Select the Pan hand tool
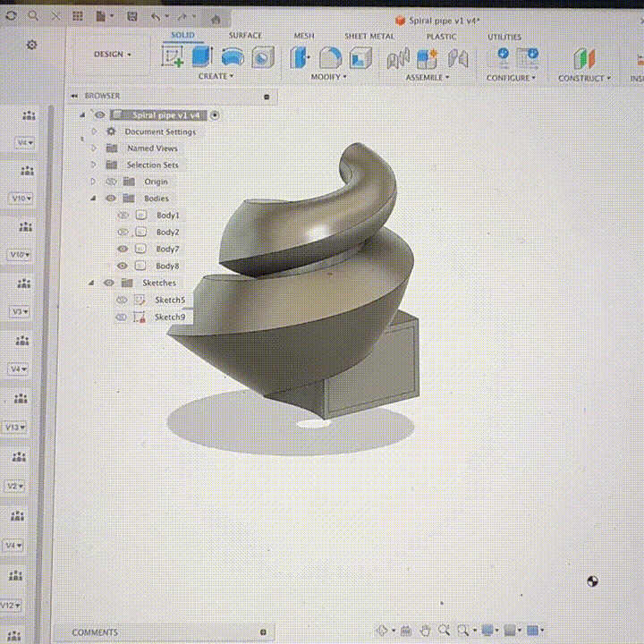644x644 pixels. click(425, 631)
